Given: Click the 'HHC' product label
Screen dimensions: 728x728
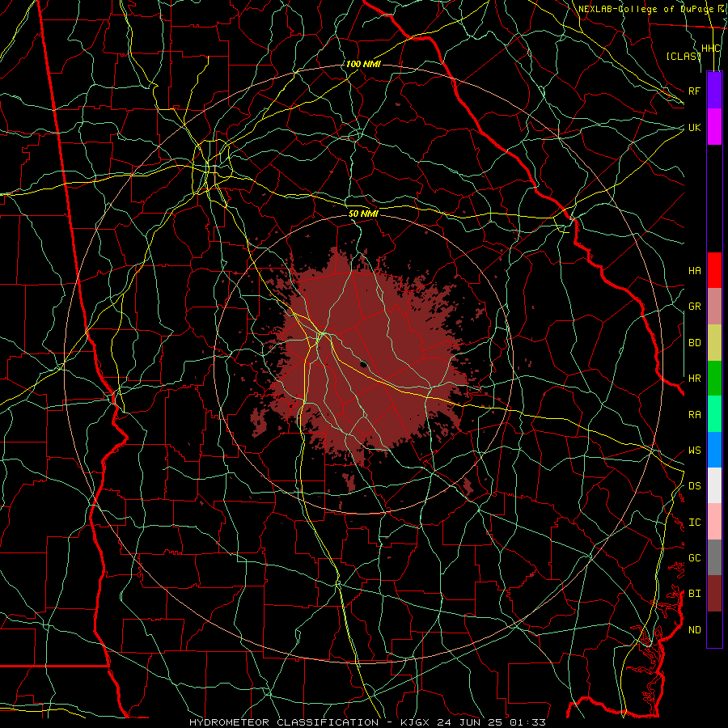Looking at the screenshot, I should [711, 49].
